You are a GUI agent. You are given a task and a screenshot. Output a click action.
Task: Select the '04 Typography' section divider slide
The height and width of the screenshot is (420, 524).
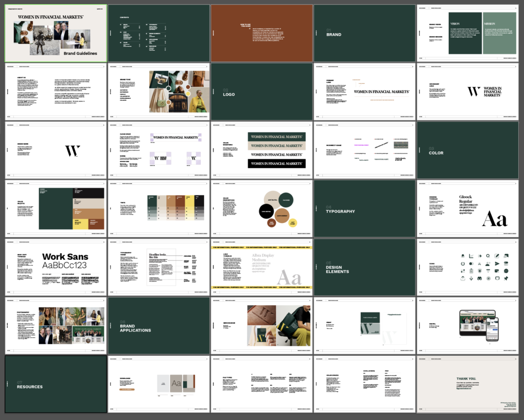(364, 209)
